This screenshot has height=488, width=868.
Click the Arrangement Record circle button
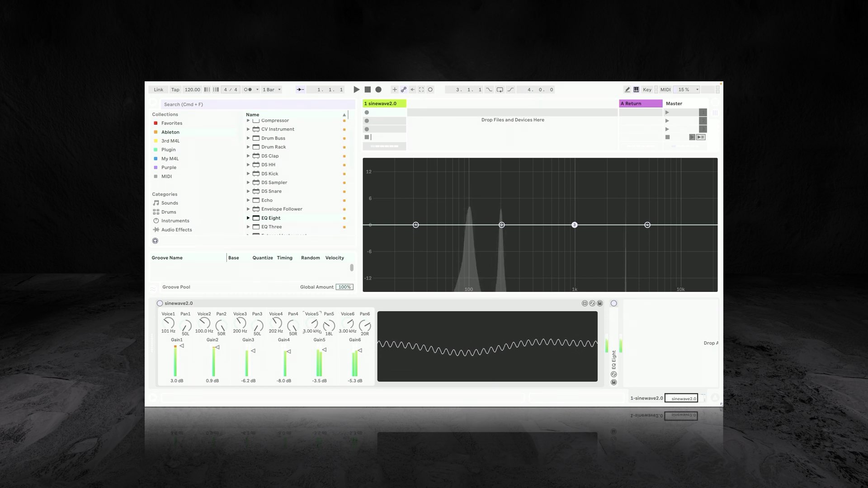[x=378, y=89]
